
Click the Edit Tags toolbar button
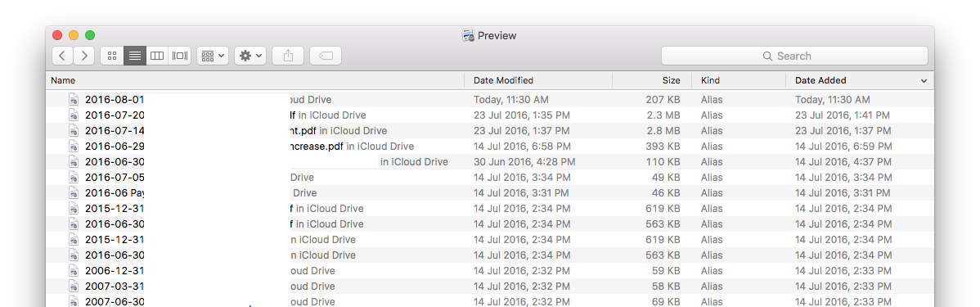(326, 56)
